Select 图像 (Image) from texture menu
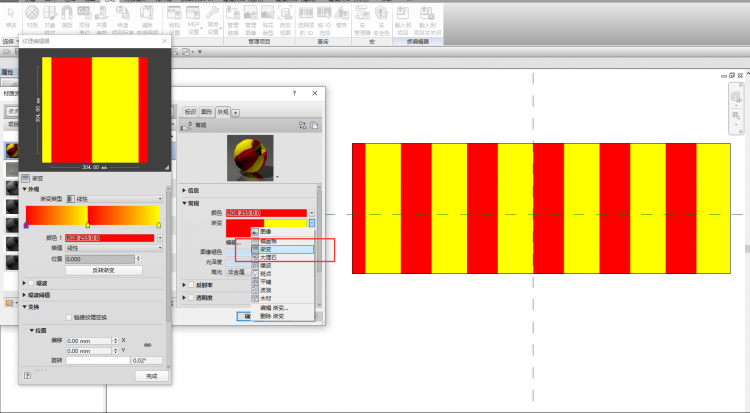The width and height of the screenshot is (750, 413). pos(282,232)
